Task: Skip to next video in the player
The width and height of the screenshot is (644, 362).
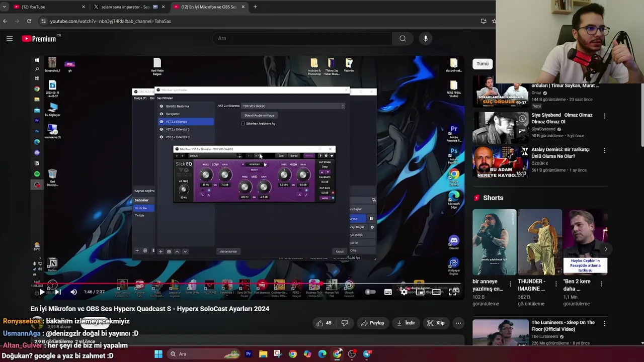Action: [x=58, y=292]
